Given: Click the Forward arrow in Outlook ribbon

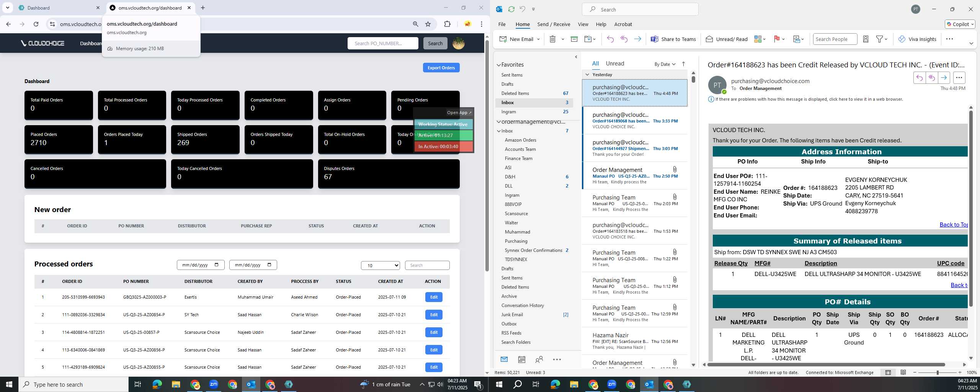Looking at the screenshot, I should (x=637, y=39).
